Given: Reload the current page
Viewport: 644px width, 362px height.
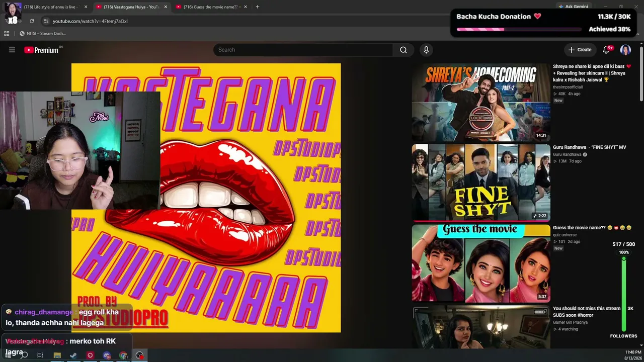Looking at the screenshot, I should click(x=32, y=21).
